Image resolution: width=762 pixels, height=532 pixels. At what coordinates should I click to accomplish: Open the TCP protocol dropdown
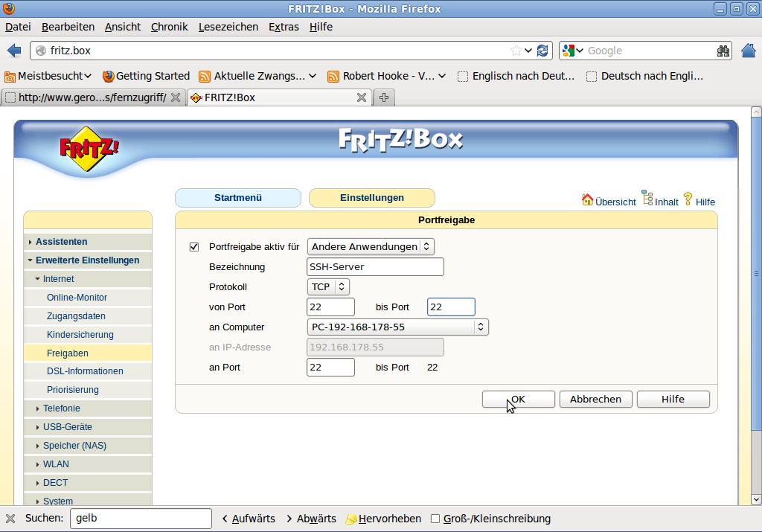coord(328,286)
